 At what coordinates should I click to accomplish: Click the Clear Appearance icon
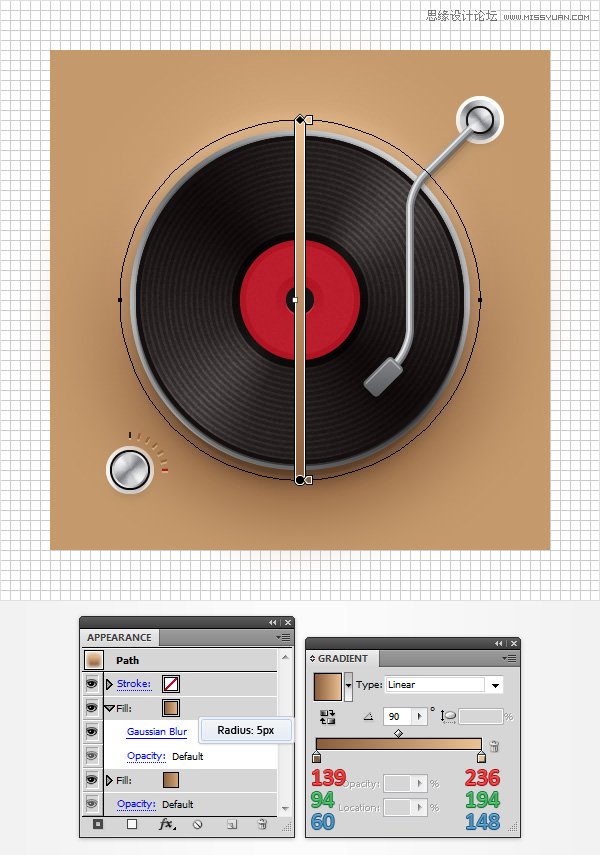tap(197, 824)
